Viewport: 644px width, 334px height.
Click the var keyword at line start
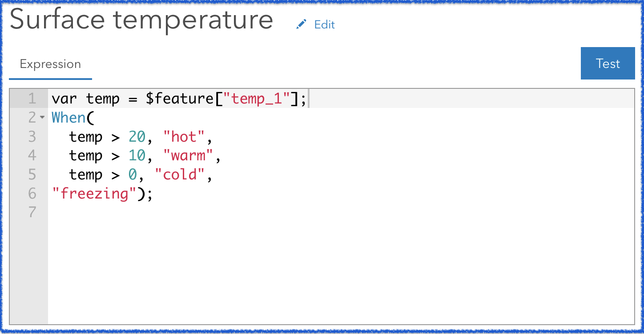point(64,99)
